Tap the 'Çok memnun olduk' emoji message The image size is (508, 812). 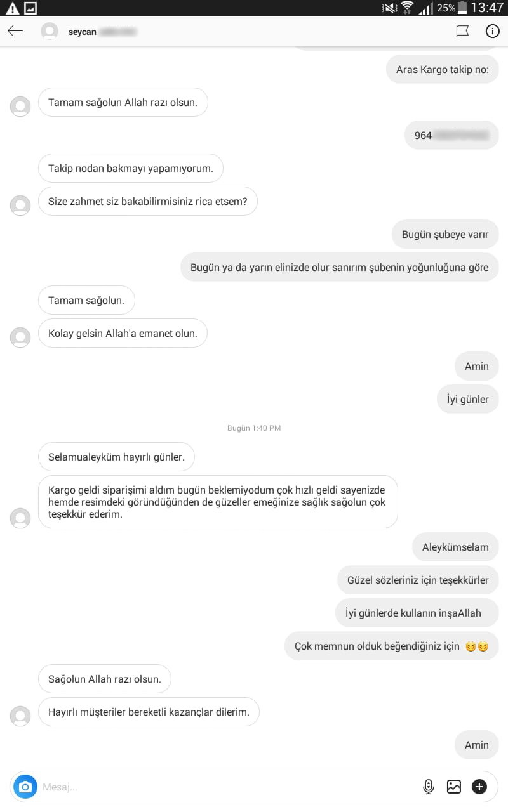pyautogui.click(x=392, y=646)
